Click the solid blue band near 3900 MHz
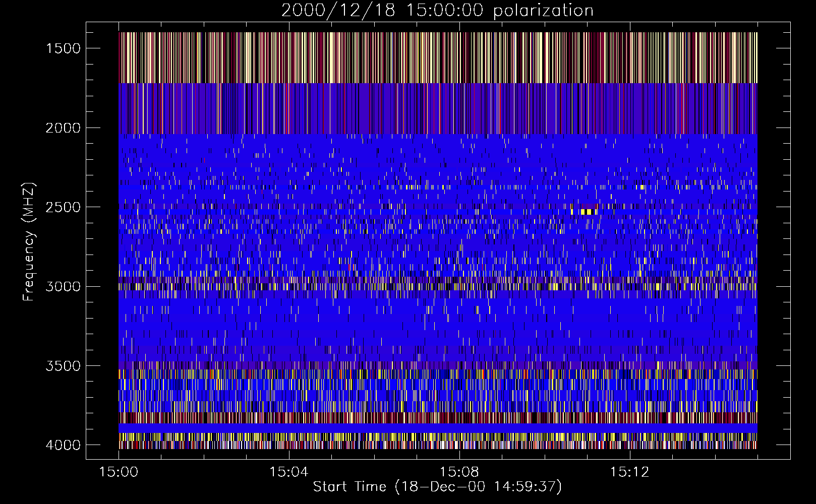 (x=438, y=428)
